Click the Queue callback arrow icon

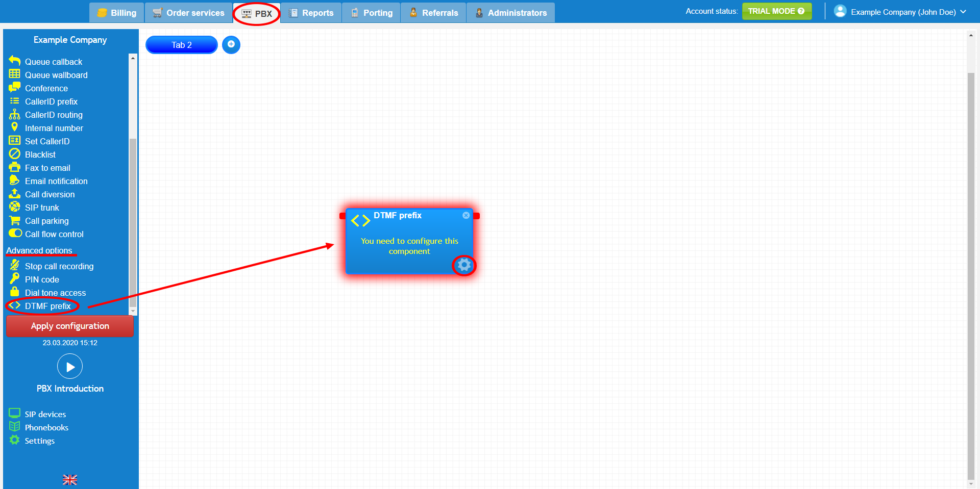point(14,61)
